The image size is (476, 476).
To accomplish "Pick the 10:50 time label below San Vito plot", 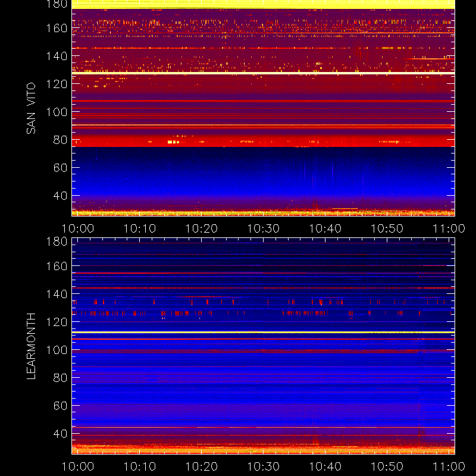I will 387,228.
